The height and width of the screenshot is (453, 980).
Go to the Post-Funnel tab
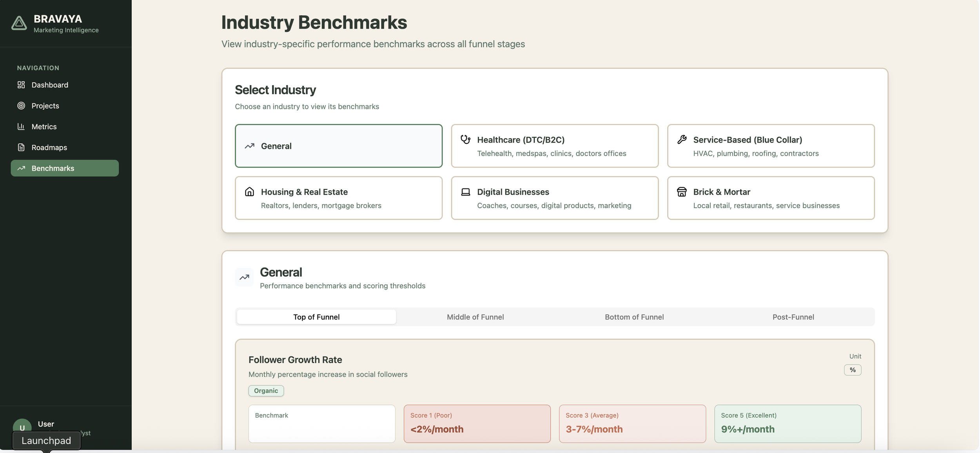click(x=793, y=317)
